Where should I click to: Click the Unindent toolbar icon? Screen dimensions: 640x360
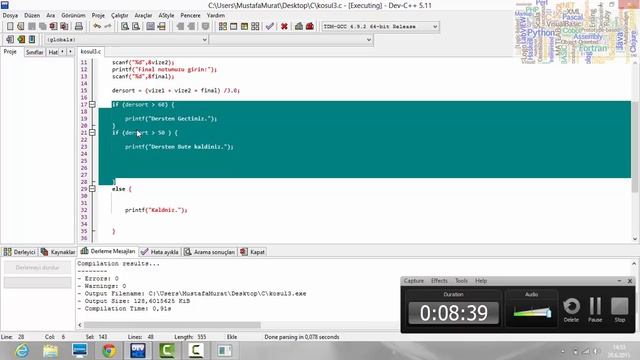click(191, 27)
